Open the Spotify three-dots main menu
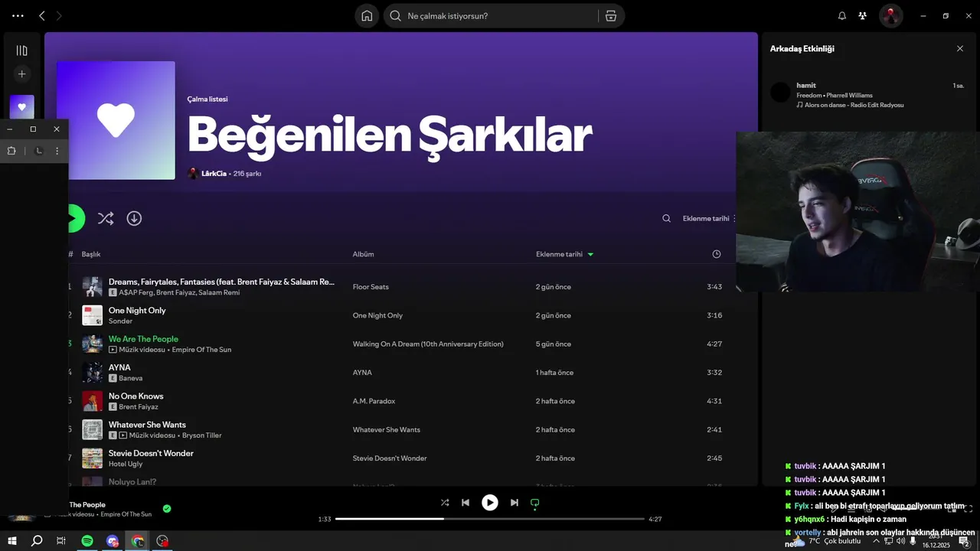Screen dimensions: 980x551 (18, 15)
